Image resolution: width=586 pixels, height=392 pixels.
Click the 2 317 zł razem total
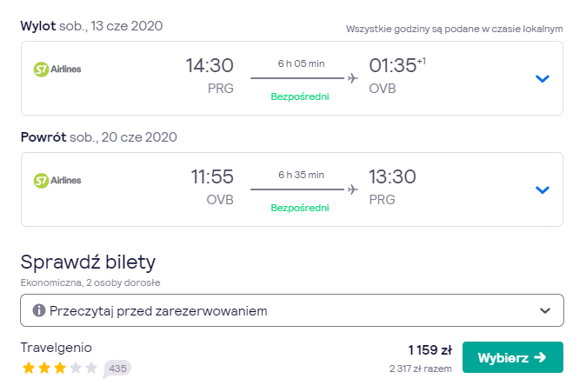pos(421,369)
